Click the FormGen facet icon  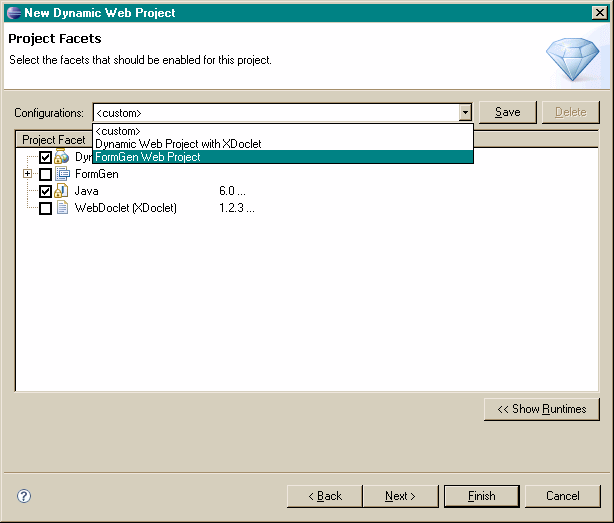pyautogui.click(x=62, y=174)
